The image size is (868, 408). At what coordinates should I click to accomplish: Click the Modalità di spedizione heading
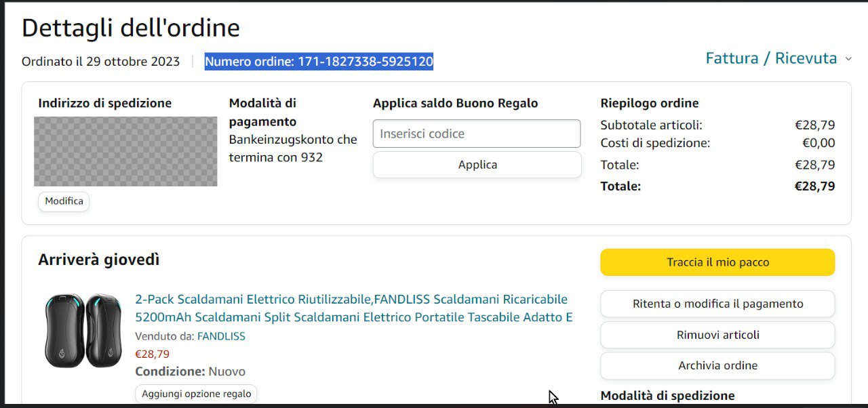[x=667, y=396]
